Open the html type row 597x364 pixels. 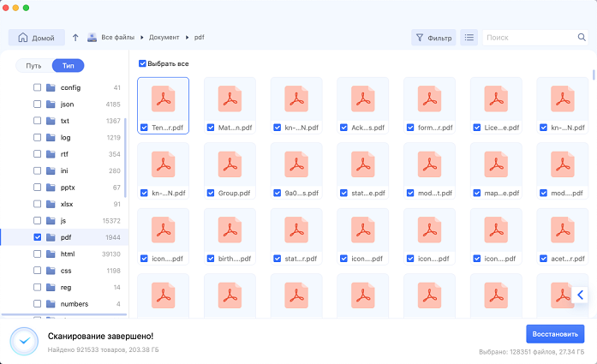64,254
